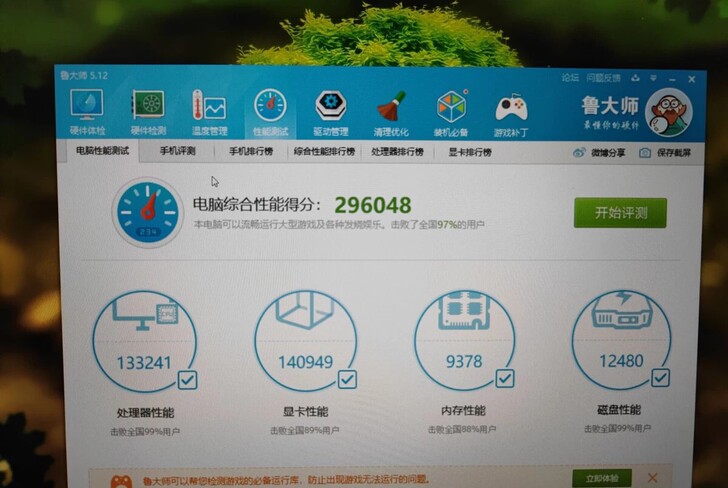The image size is (728, 488).
Task: Click the speedometer gauge score icon
Action: 148,212
